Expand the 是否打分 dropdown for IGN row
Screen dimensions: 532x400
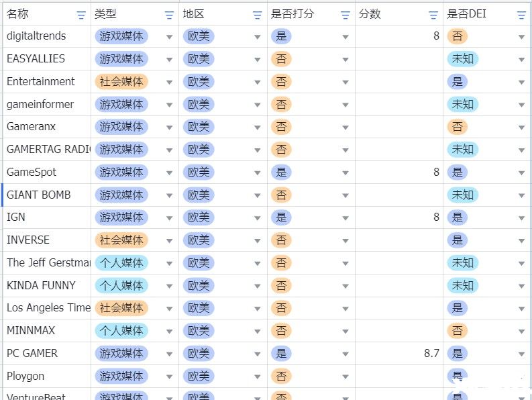tap(345, 218)
